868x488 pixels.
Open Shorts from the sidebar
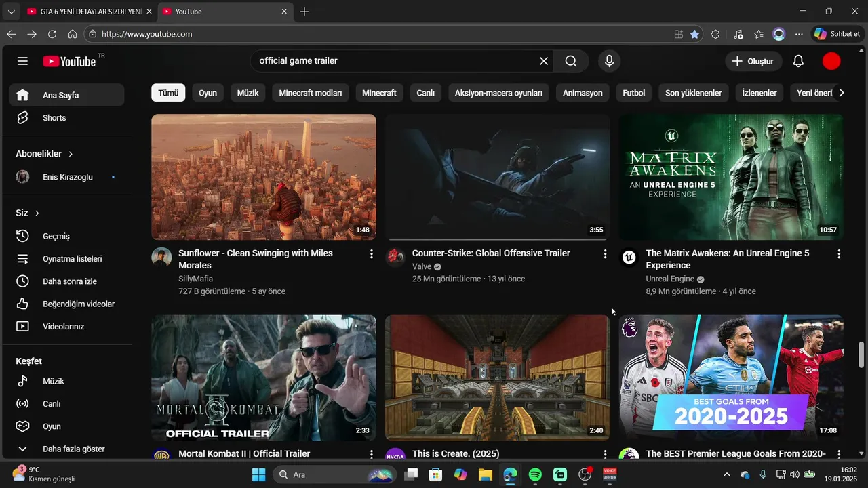pos(66,118)
